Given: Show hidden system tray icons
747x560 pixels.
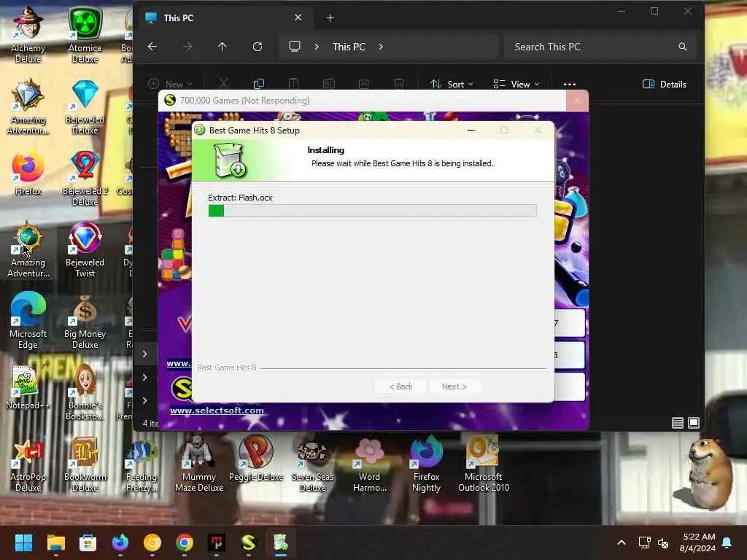Looking at the screenshot, I should [622, 542].
